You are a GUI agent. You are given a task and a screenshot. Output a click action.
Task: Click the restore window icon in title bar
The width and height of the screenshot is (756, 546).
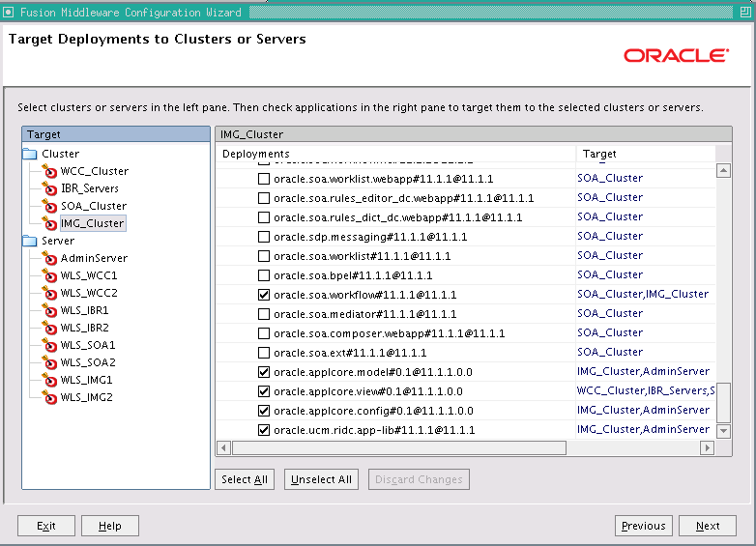tap(745, 12)
